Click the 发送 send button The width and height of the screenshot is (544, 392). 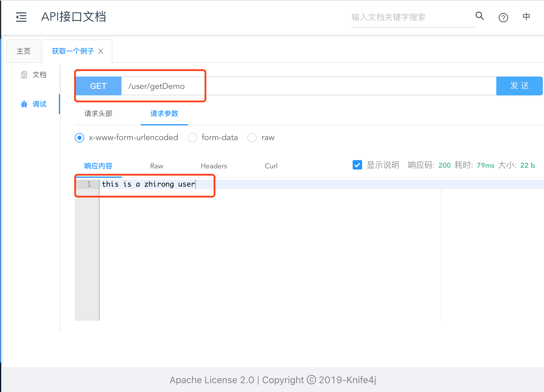point(519,86)
